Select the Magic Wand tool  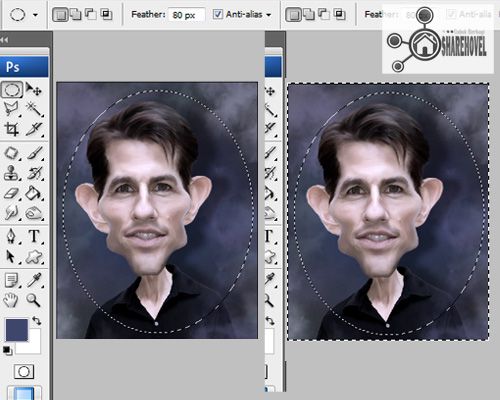tap(35, 109)
